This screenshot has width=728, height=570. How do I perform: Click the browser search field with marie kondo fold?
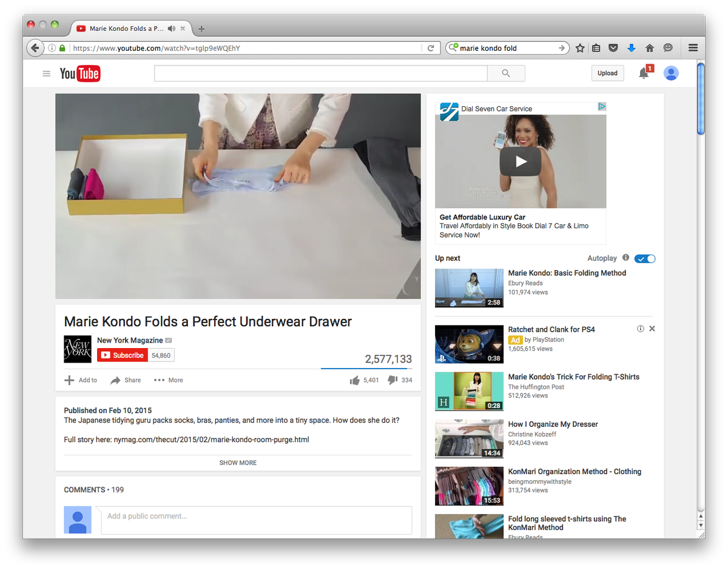[507, 48]
